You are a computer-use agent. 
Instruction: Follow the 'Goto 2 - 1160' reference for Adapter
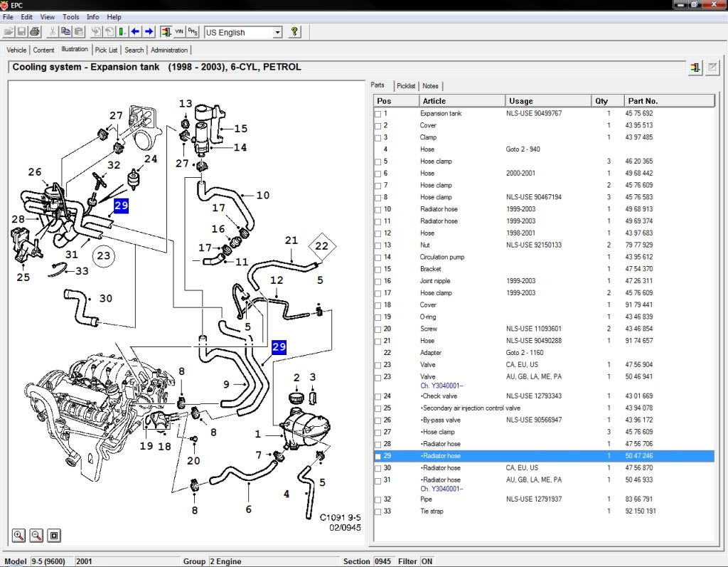(x=525, y=353)
